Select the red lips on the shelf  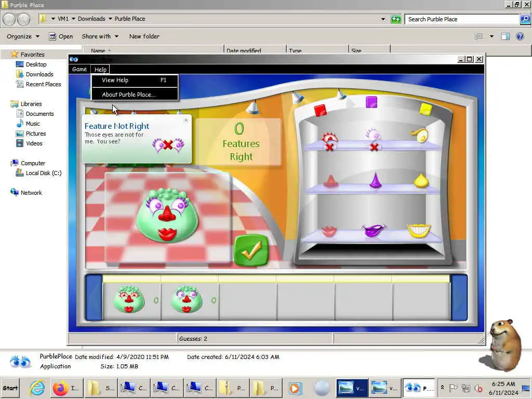[328, 231]
